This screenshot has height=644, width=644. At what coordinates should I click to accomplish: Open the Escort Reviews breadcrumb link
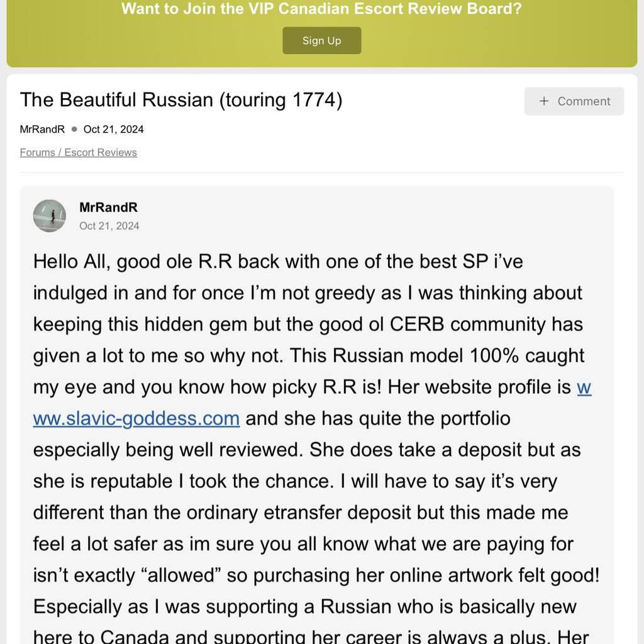pyautogui.click(x=101, y=152)
